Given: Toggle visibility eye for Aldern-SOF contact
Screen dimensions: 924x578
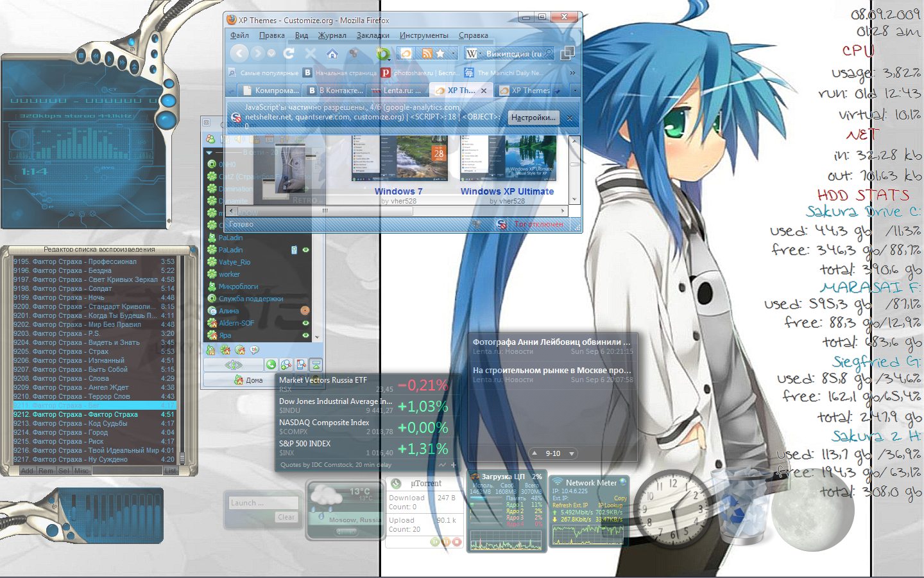Looking at the screenshot, I should coord(305,323).
